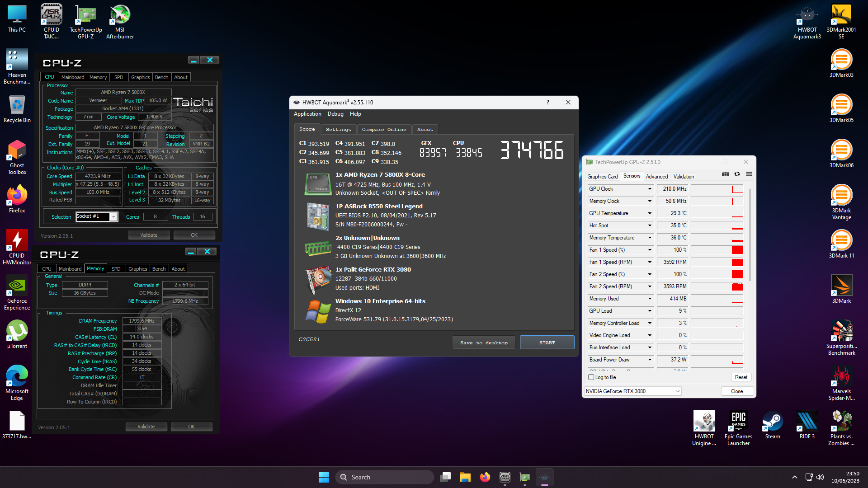Open Firefox desktop shortcut
The image size is (868, 488).
pyautogui.click(x=17, y=199)
